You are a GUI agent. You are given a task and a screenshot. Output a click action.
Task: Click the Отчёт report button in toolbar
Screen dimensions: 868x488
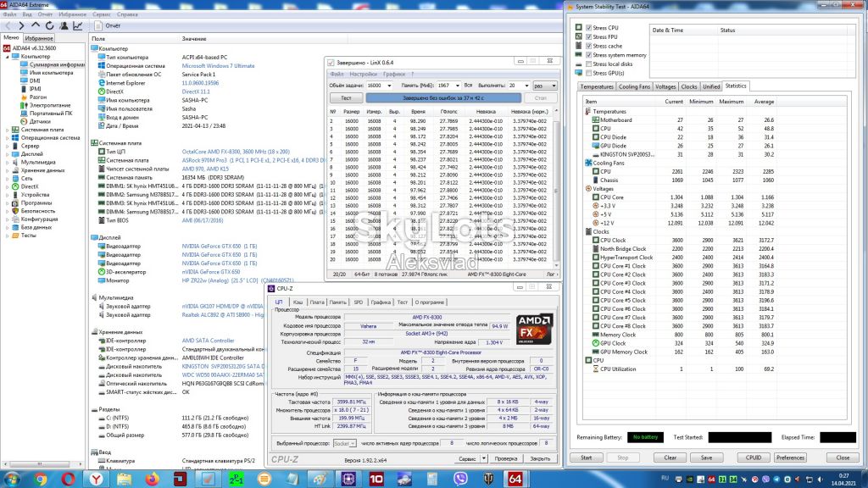click(x=108, y=26)
